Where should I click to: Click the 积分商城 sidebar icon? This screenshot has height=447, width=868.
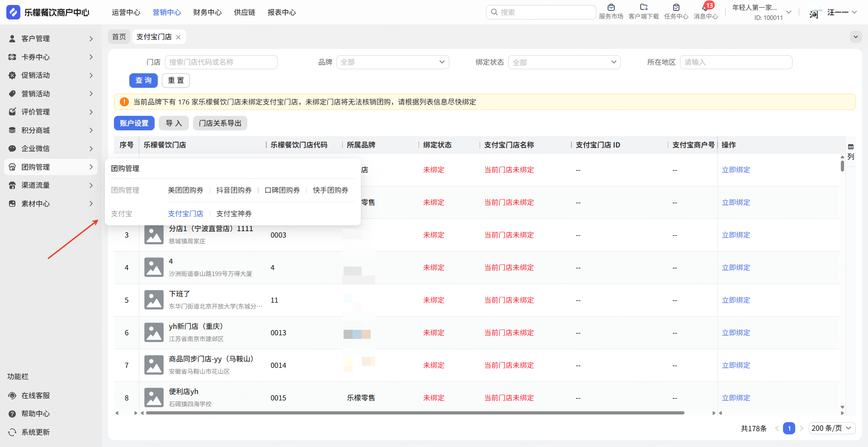(12, 130)
